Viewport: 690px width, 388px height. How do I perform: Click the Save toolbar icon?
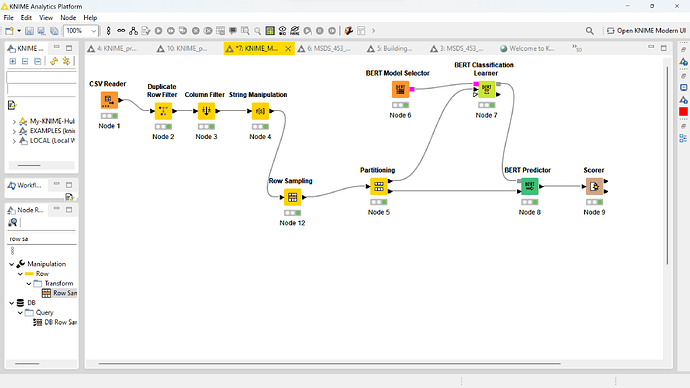[29, 31]
